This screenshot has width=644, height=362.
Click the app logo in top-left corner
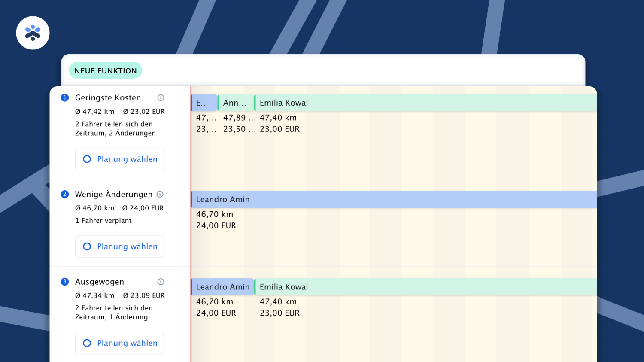[33, 33]
